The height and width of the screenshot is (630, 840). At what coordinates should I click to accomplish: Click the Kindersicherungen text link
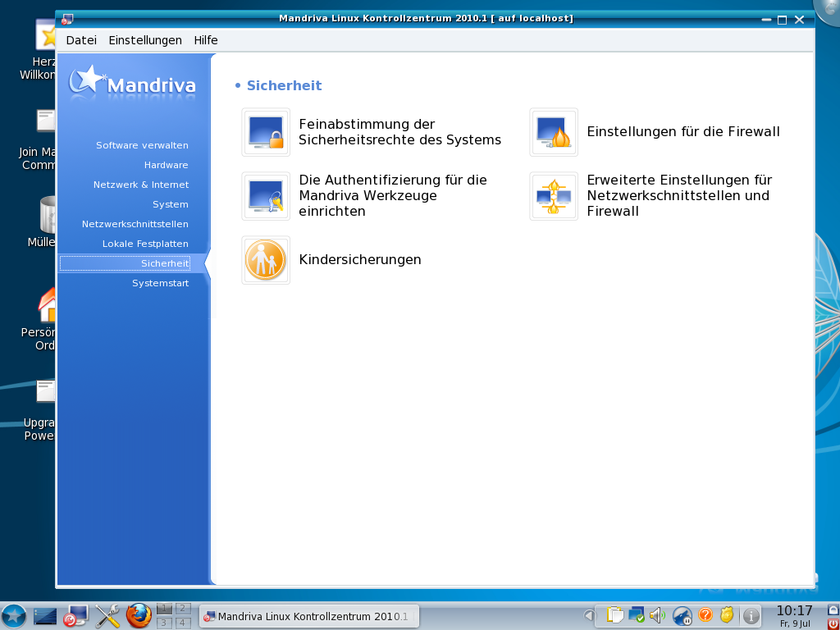click(x=360, y=260)
